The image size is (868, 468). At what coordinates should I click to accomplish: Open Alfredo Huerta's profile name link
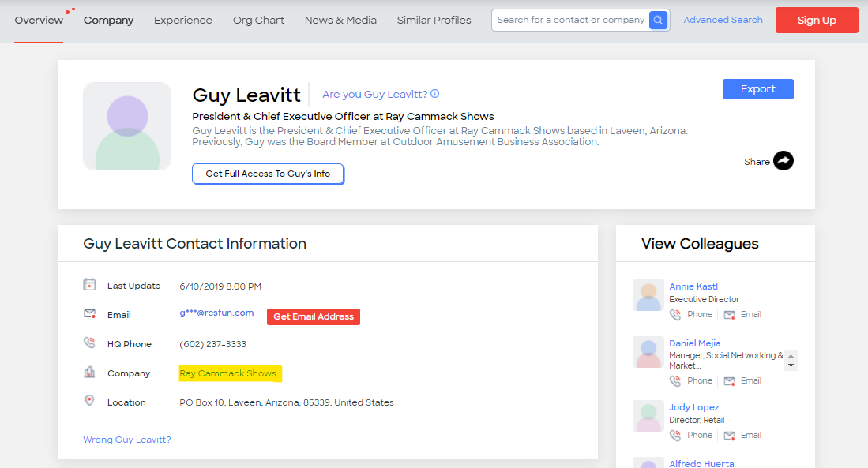[x=701, y=463]
